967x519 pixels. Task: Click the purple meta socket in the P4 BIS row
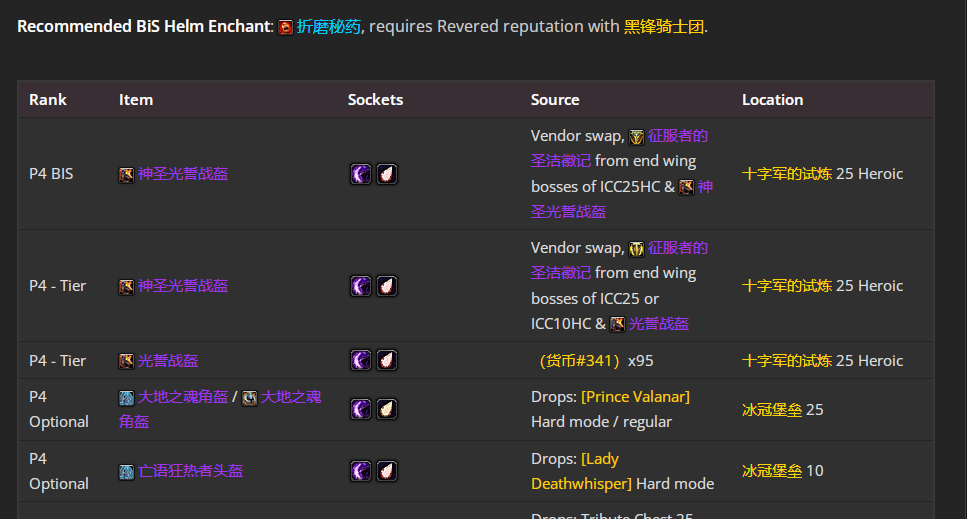click(361, 174)
